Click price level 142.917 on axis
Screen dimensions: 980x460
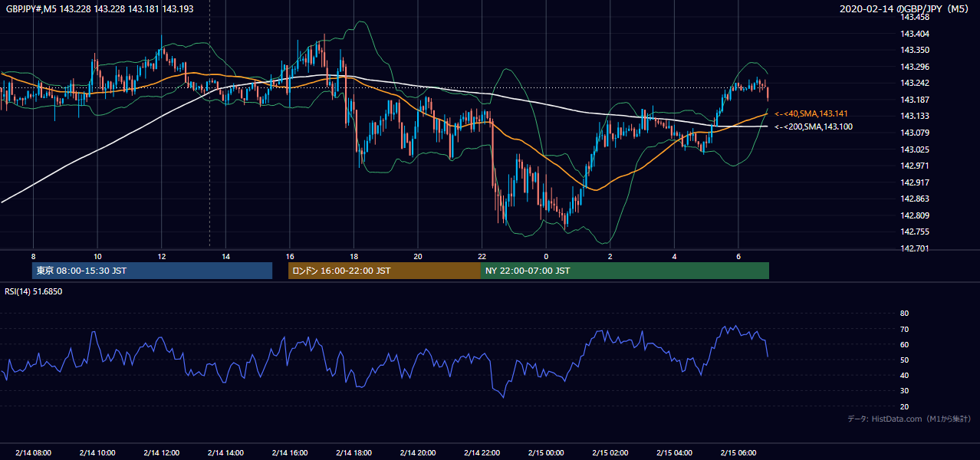coord(914,182)
